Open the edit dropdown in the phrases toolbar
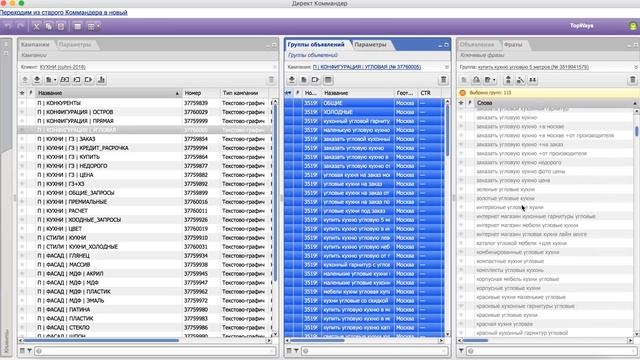 (489, 80)
